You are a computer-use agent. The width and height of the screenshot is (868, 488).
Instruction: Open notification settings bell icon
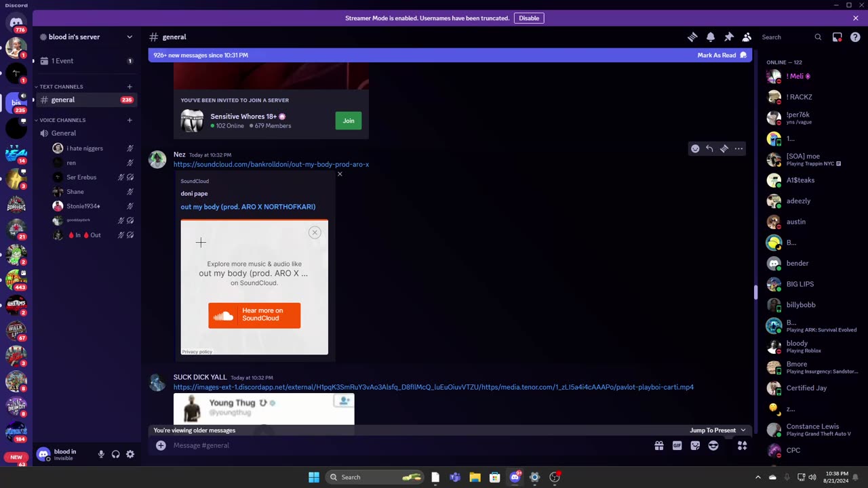711,37
